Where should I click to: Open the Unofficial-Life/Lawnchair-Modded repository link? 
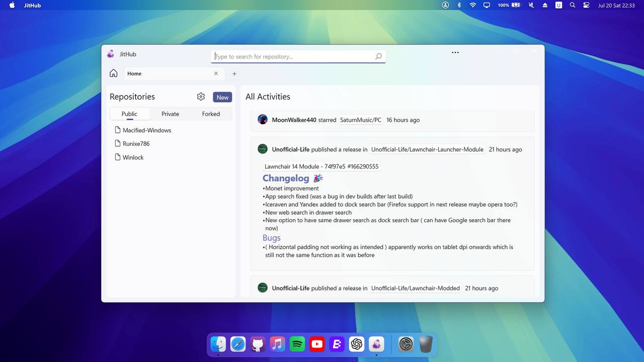(416, 288)
